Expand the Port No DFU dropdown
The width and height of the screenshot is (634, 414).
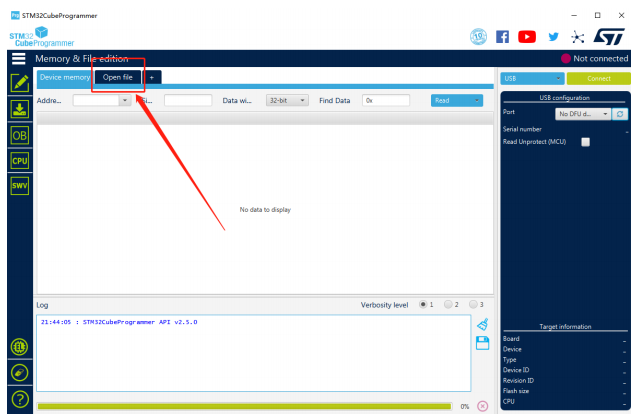(x=582, y=114)
